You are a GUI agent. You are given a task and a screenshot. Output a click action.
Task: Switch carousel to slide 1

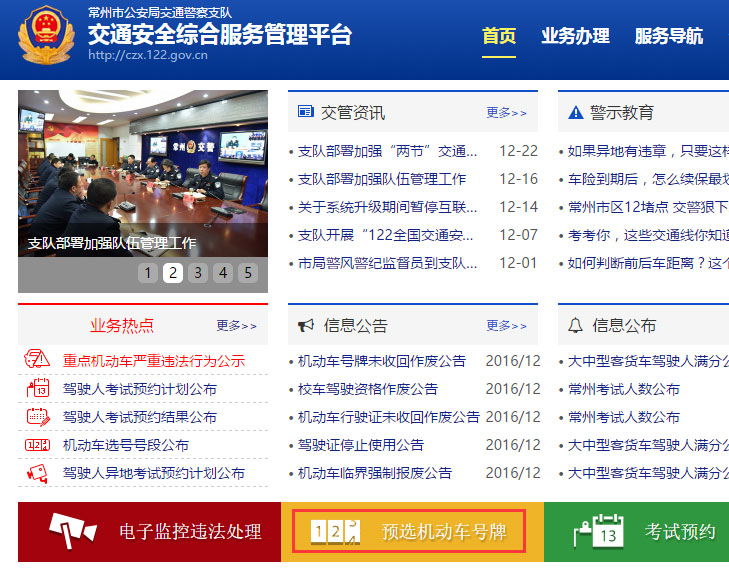pyautogui.click(x=148, y=273)
